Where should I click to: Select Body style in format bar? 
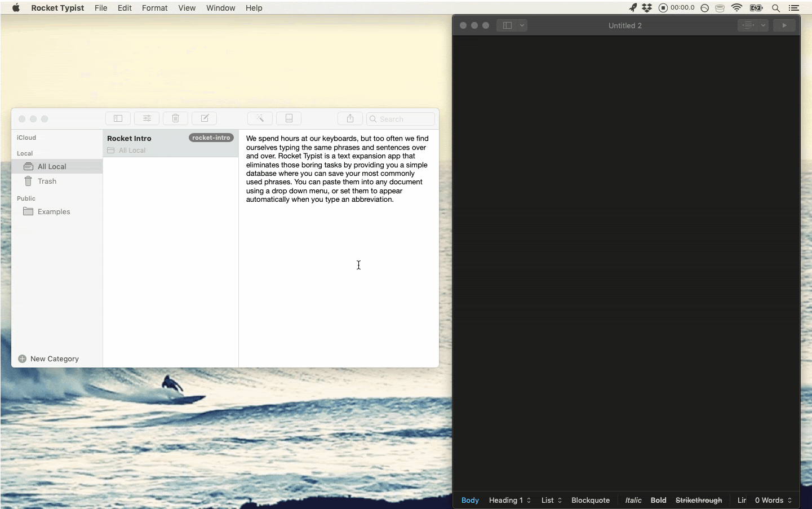pos(470,500)
